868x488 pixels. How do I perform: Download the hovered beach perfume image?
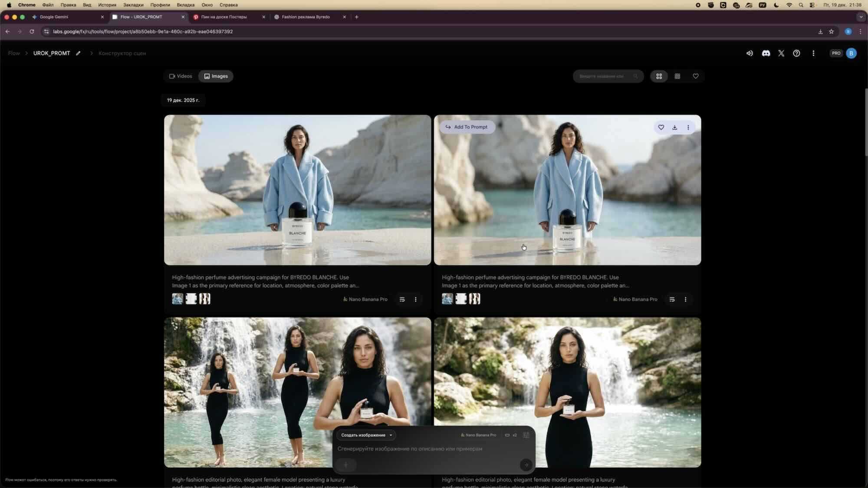pyautogui.click(x=674, y=127)
